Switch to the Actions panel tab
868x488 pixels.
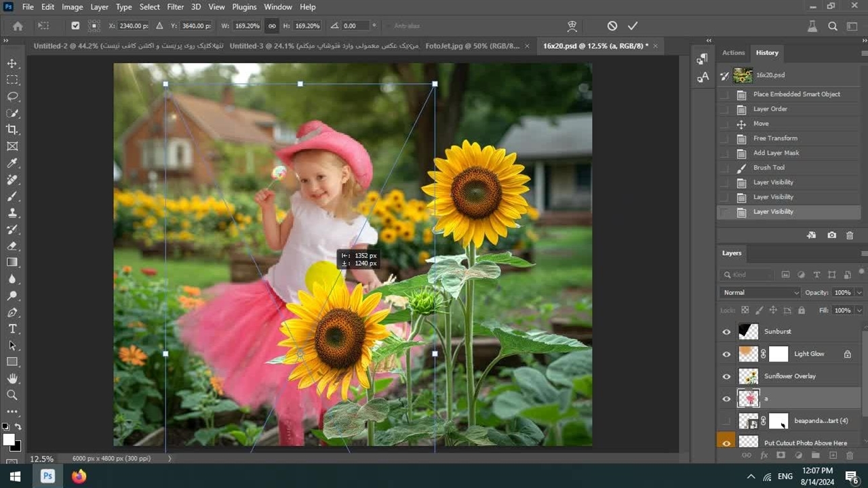click(733, 53)
